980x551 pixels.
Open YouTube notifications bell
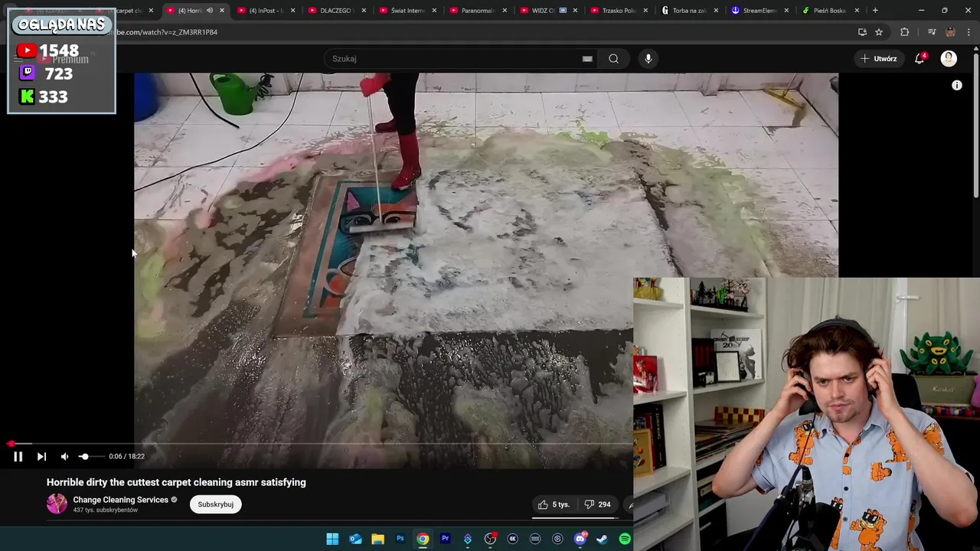[920, 59]
